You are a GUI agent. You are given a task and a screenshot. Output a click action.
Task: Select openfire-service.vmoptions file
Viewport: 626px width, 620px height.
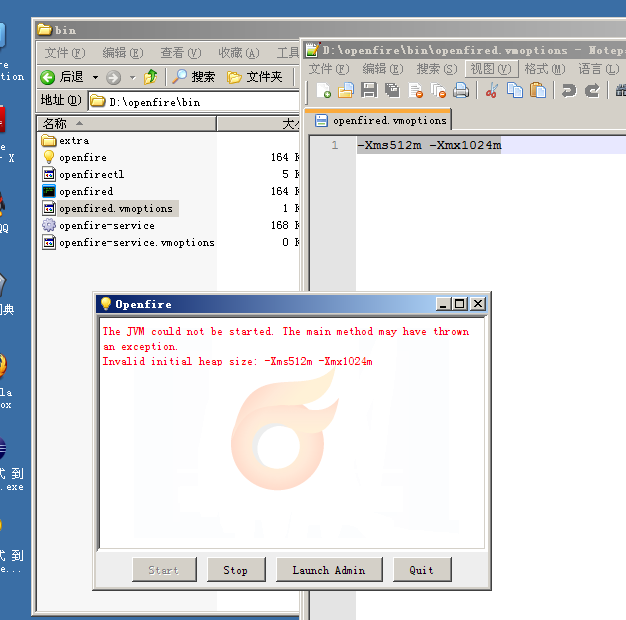pyautogui.click(x=128, y=242)
